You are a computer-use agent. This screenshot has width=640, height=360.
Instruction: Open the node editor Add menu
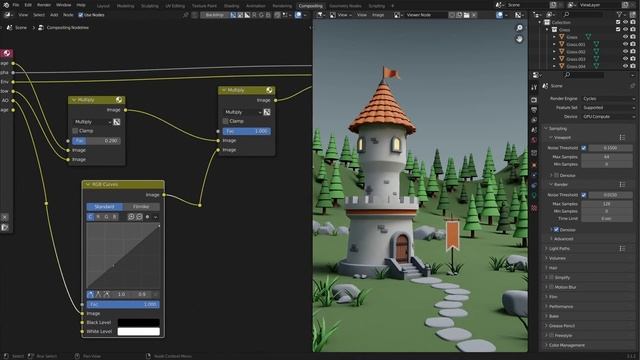coord(54,15)
